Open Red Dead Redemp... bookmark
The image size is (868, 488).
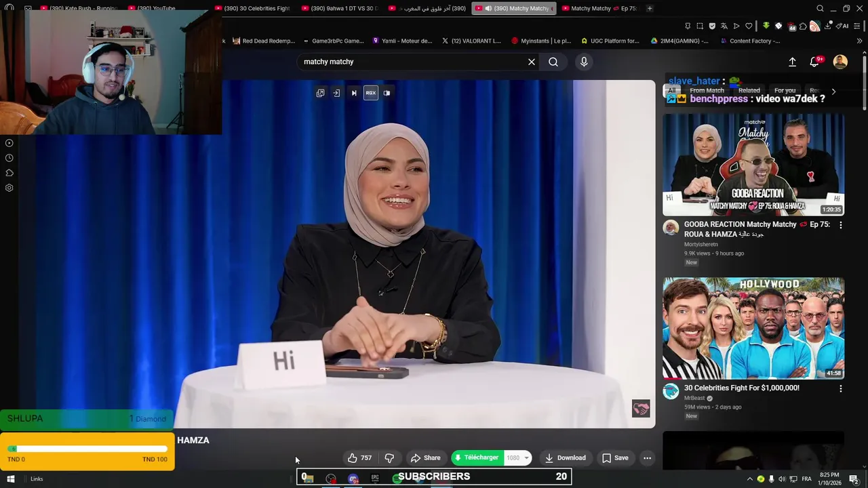[264, 41]
